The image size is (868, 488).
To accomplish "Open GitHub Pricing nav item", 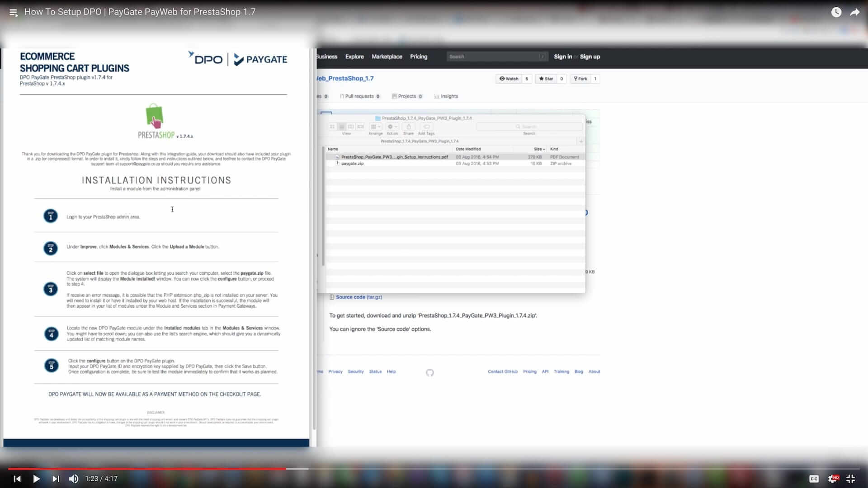I will pos(419,57).
